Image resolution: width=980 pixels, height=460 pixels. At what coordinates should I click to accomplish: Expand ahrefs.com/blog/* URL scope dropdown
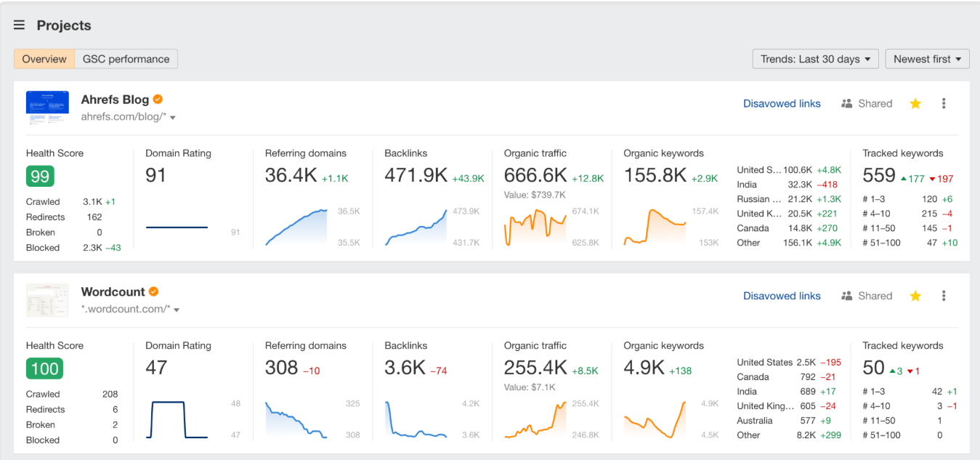pyautogui.click(x=173, y=118)
